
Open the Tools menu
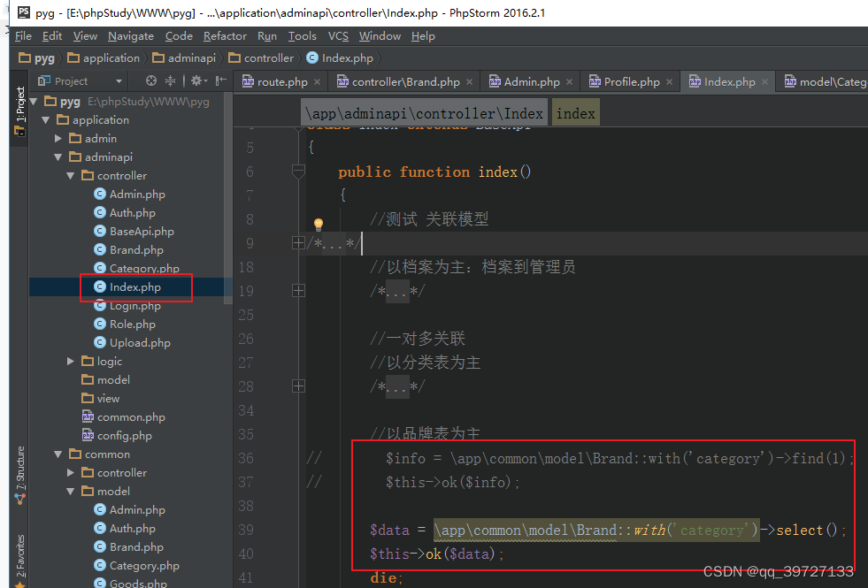click(303, 36)
